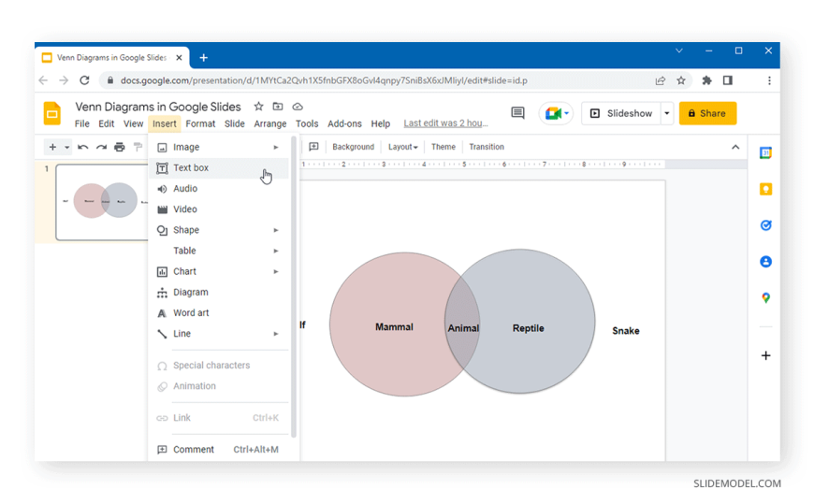Open Contacts side panel
Screen dimensions: 814x504
point(765,262)
